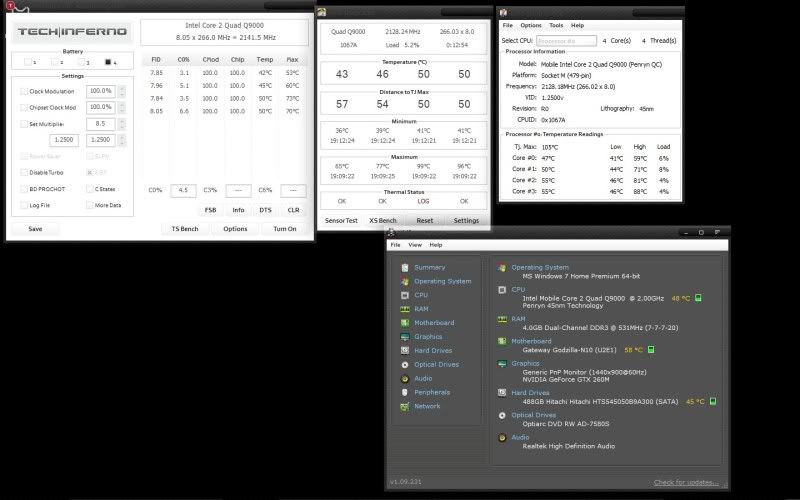Click Operating System Windows-flag icon in Speccy sidebar
The height and width of the screenshot is (500, 800).
point(405,282)
